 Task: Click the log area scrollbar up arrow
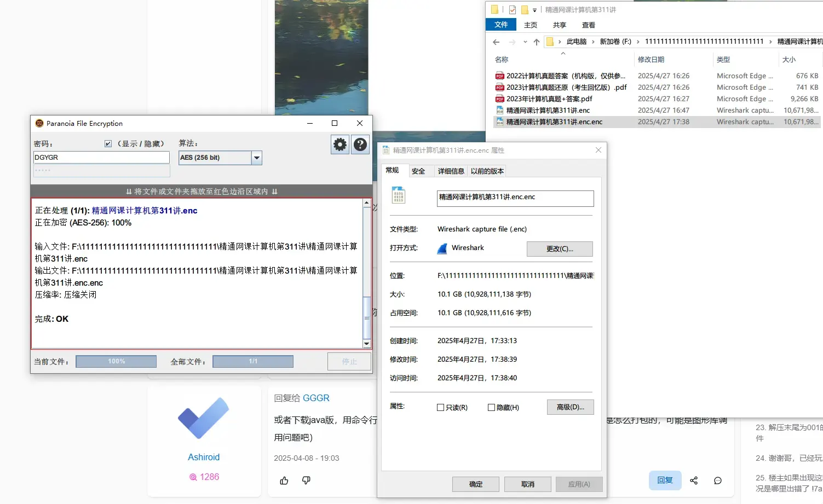[x=367, y=203]
